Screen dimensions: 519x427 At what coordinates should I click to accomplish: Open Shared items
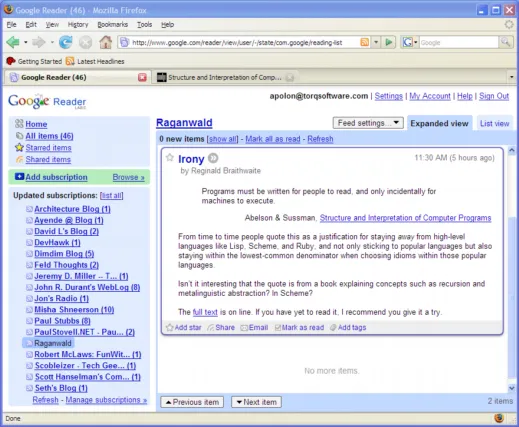tap(48, 159)
